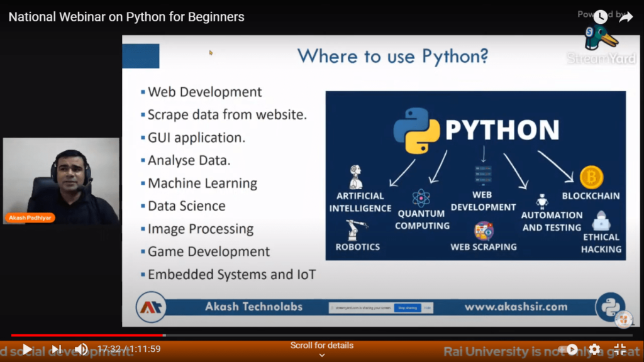Click the Robotics arm icon

356,230
